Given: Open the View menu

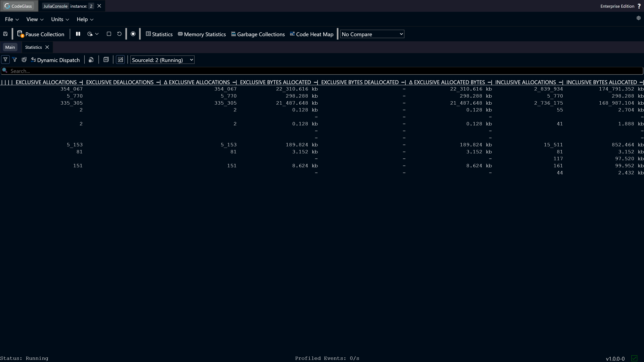Looking at the screenshot, I should coord(35,19).
